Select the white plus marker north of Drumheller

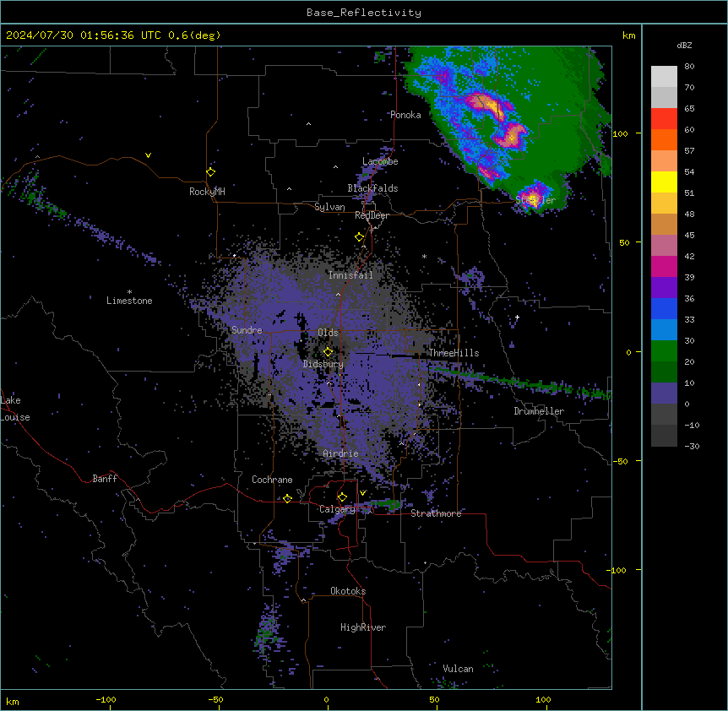517,317
